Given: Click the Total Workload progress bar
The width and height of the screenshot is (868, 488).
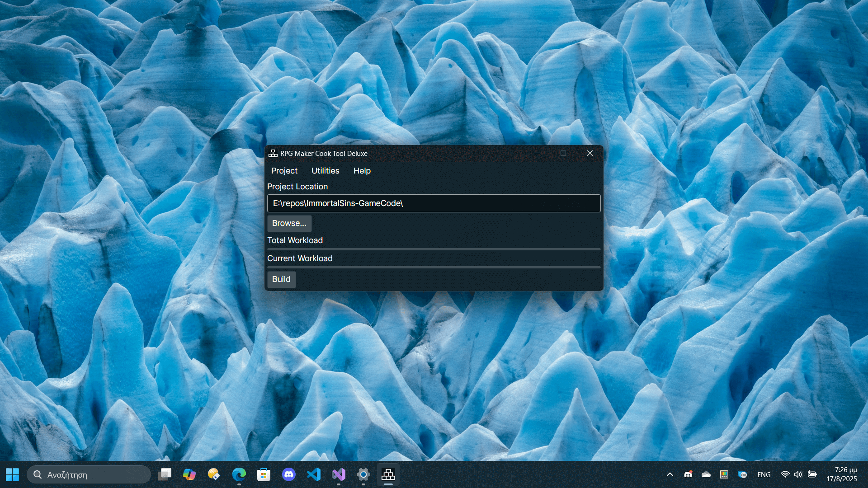Looking at the screenshot, I should tap(434, 249).
